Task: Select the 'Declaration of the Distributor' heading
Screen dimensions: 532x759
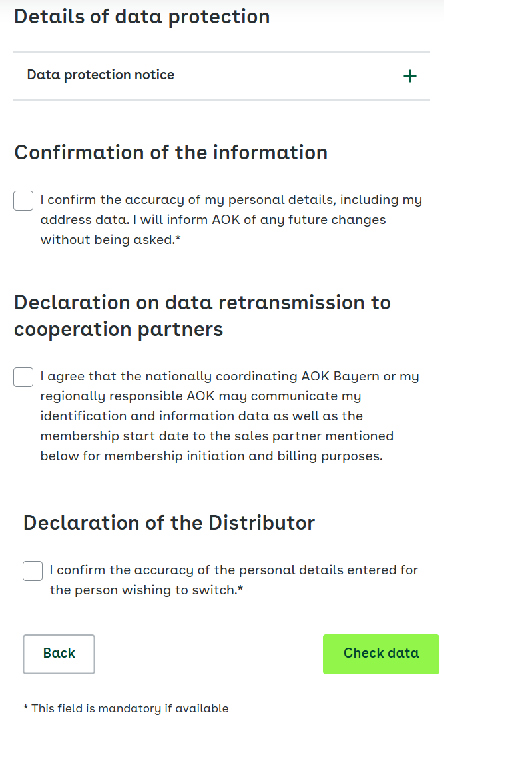Action: click(169, 523)
